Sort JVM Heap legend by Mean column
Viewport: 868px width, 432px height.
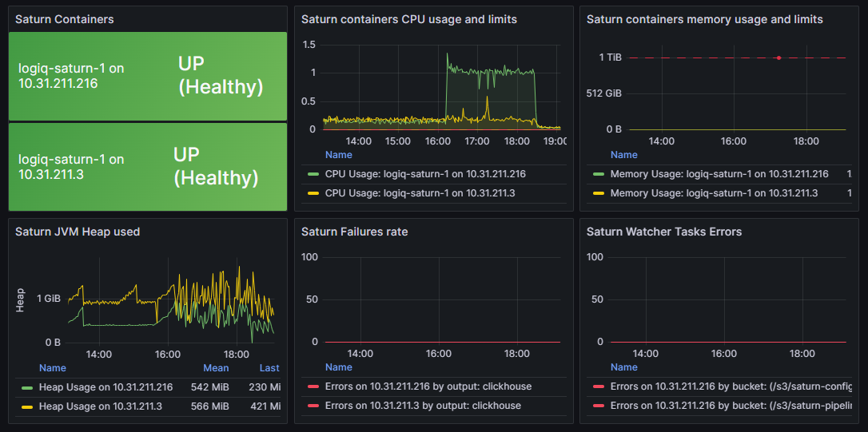(216, 368)
